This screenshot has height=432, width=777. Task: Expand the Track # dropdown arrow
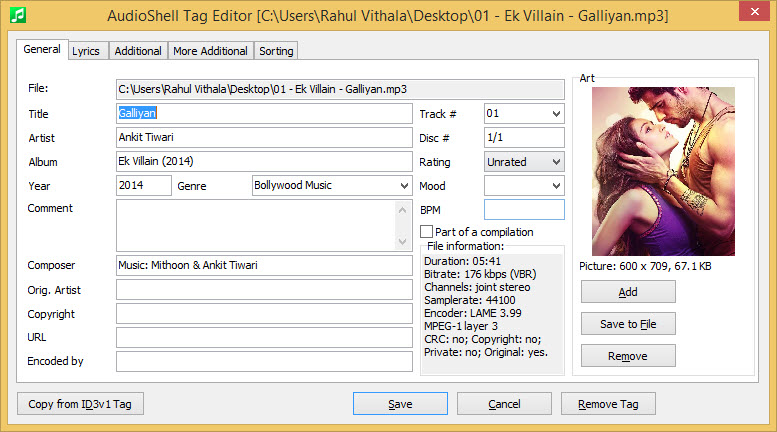[x=556, y=114]
